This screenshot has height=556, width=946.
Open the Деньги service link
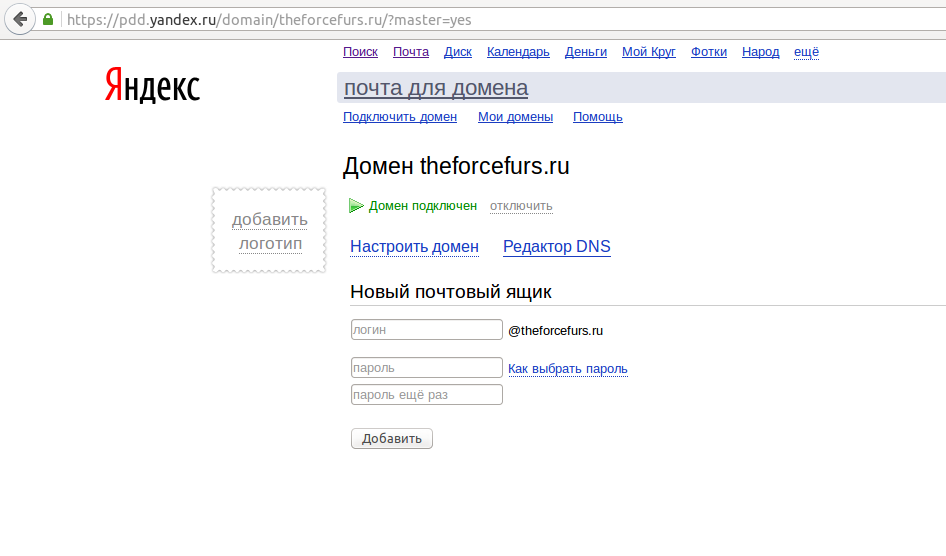(x=585, y=52)
